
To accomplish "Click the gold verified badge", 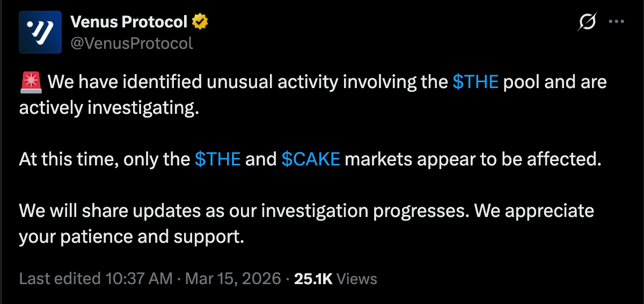I will (x=200, y=22).
